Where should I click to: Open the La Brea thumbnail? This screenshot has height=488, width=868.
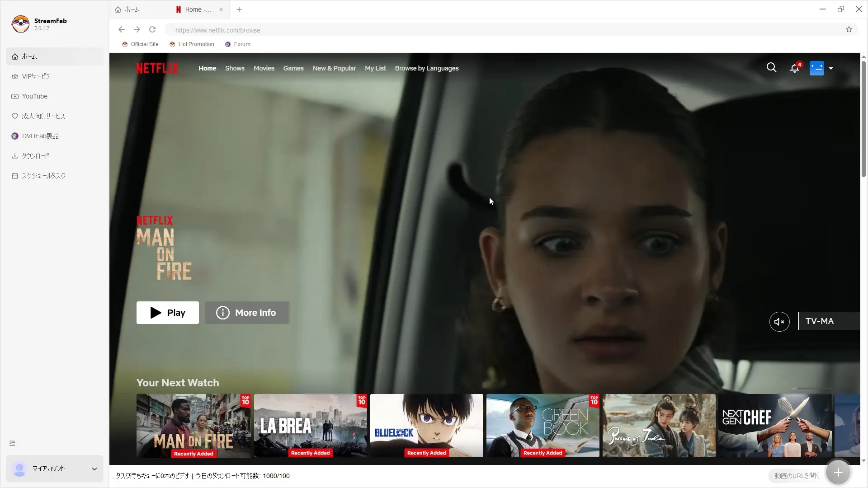pyautogui.click(x=311, y=426)
